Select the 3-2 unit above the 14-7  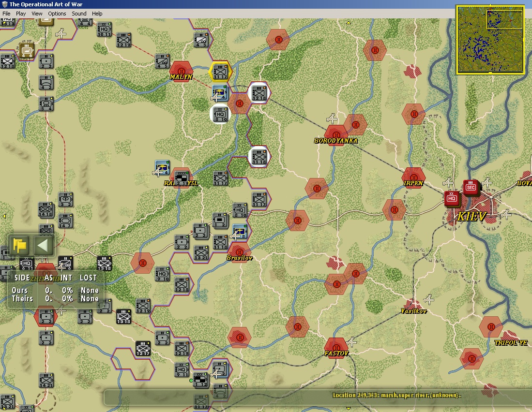click(65, 200)
